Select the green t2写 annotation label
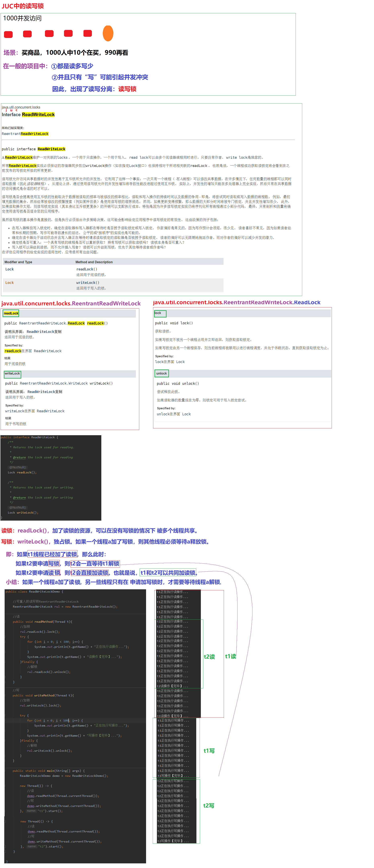Screen dimensions: 374x868 [x=208, y=805]
